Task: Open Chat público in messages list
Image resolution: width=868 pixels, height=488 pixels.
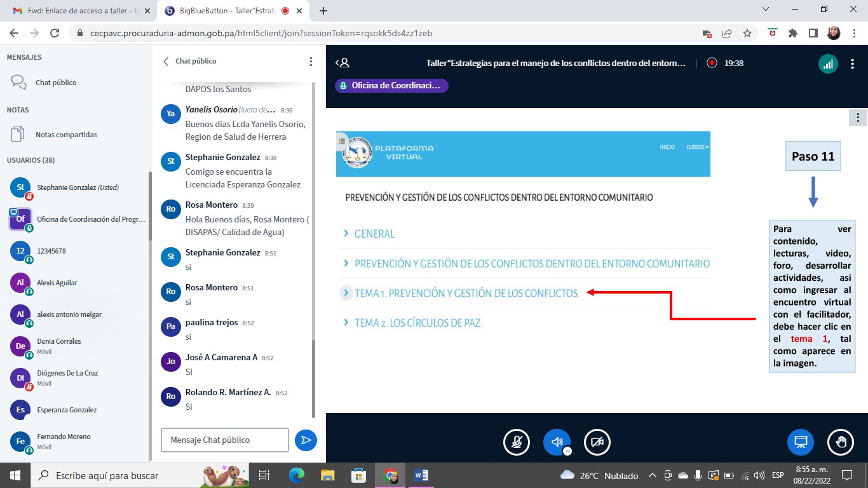Action: click(x=56, y=83)
